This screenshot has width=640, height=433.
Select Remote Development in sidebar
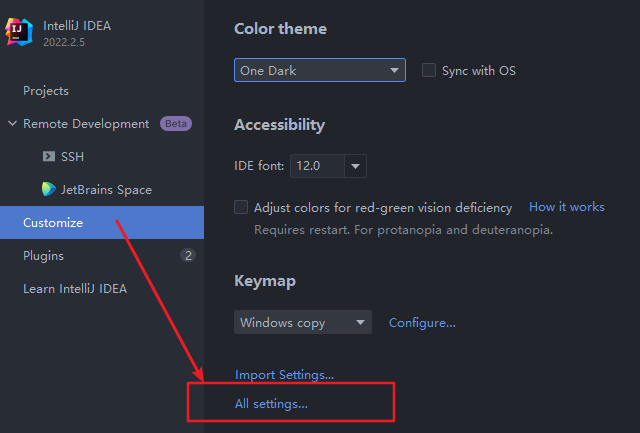click(86, 124)
